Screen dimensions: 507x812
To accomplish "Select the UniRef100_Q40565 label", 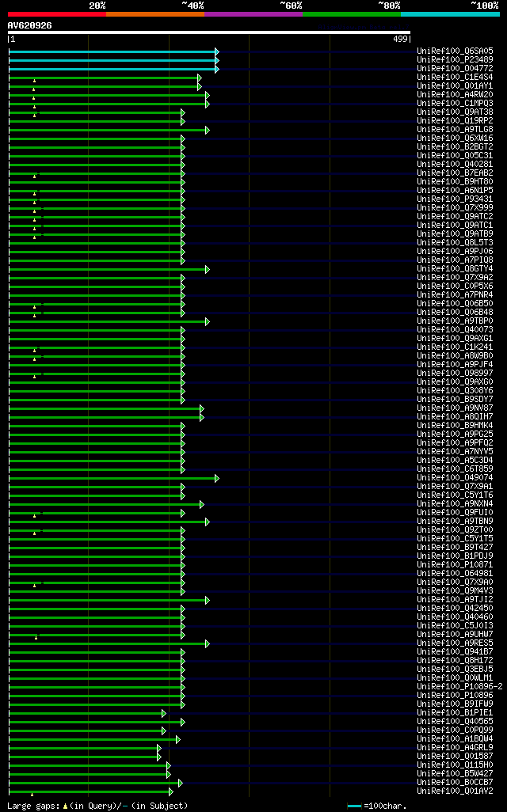I will pos(456,721).
